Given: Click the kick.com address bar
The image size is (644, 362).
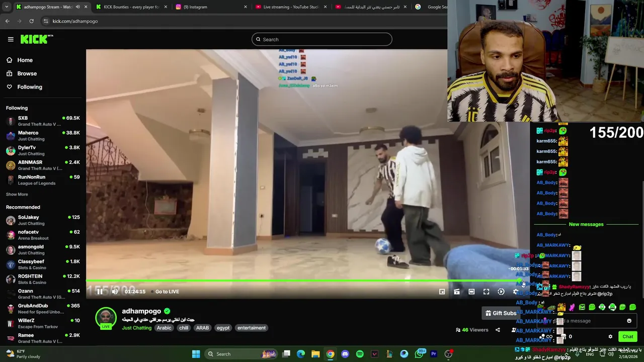Looking at the screenshot, I should point(242,21).
